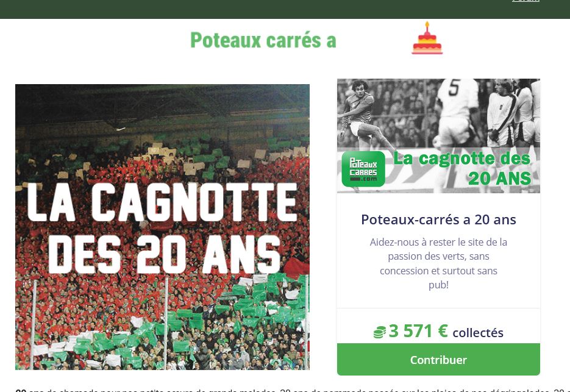
Task: Click the green 'La cagnotte des 20 ANS' banner text
Action: [462, 168]
